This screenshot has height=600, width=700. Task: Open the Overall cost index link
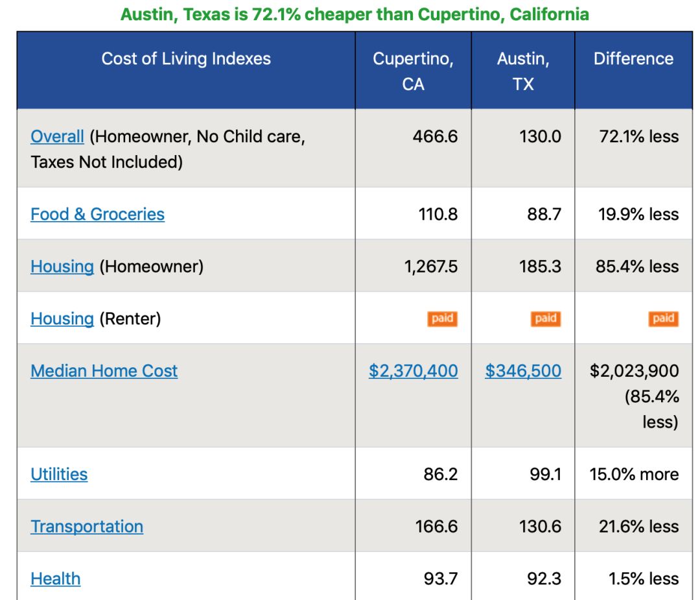click(57, 137)
